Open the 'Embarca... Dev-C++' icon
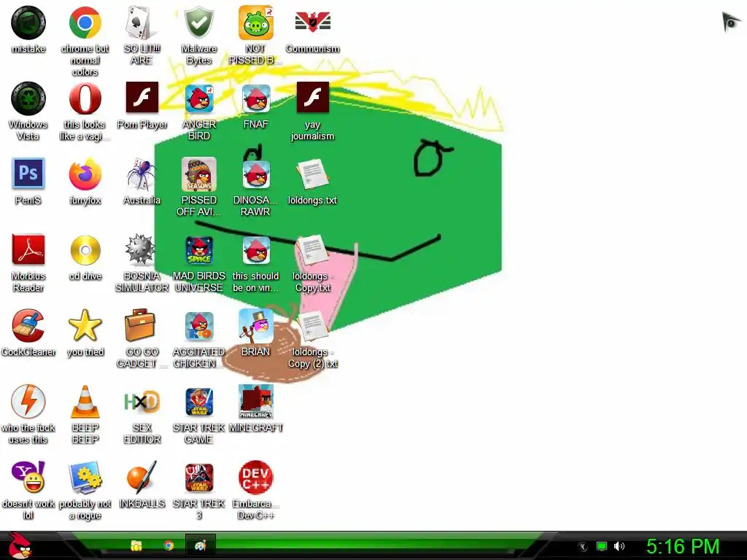Viewport: 747px width, 560px height. point(256,477)
